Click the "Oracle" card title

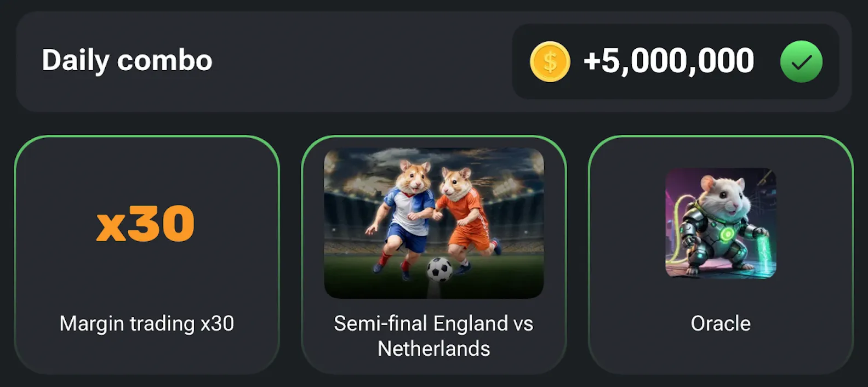(721, 323)
